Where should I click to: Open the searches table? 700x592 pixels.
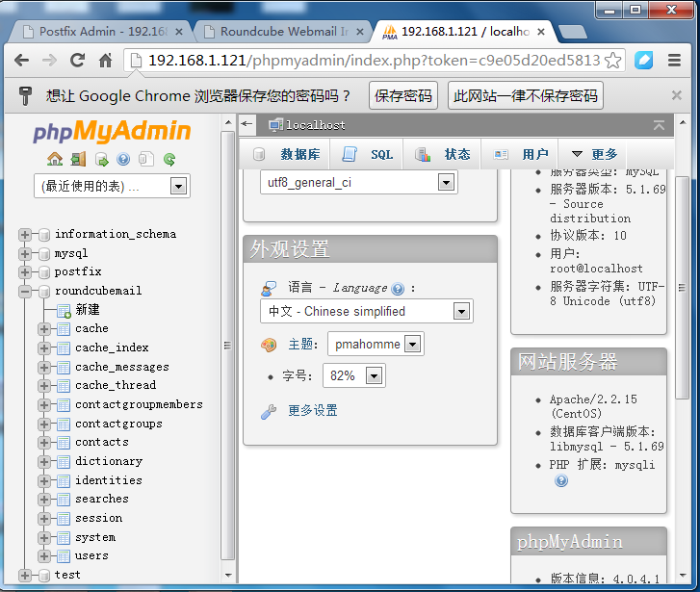102,499
